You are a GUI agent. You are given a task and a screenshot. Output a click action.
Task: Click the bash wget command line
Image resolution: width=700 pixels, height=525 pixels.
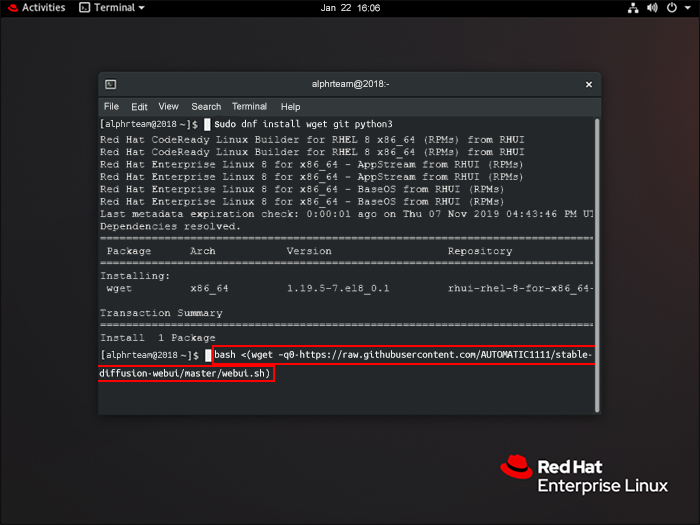click(403, 355)
